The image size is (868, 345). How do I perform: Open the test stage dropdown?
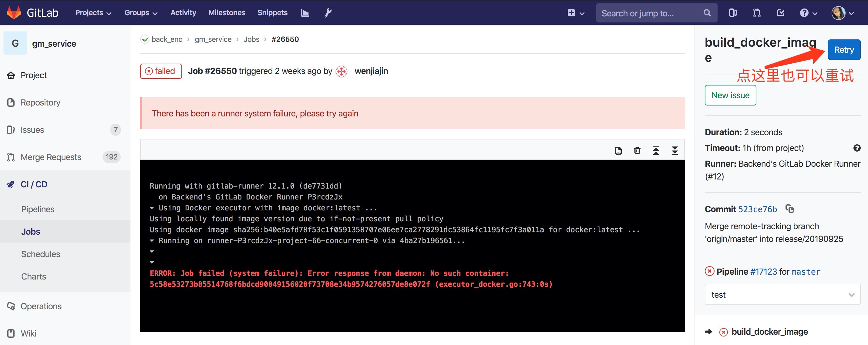click(x=782, y=294)
